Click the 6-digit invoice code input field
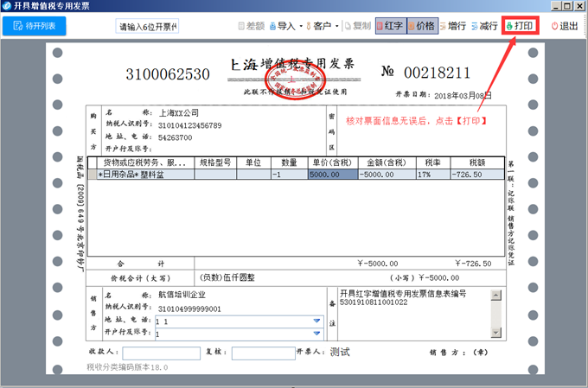Image resolution: width=588 pixels, height=388 pixels. [147, 27]
